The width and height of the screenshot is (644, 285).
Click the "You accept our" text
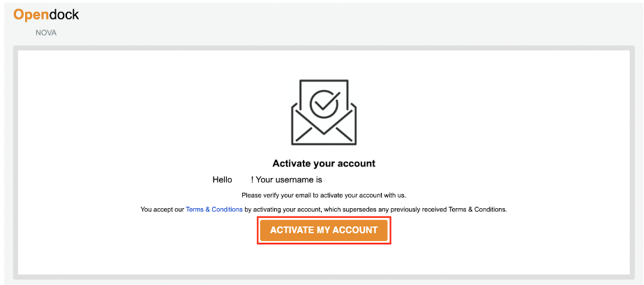pyautogui.click(x=162, y=210)
